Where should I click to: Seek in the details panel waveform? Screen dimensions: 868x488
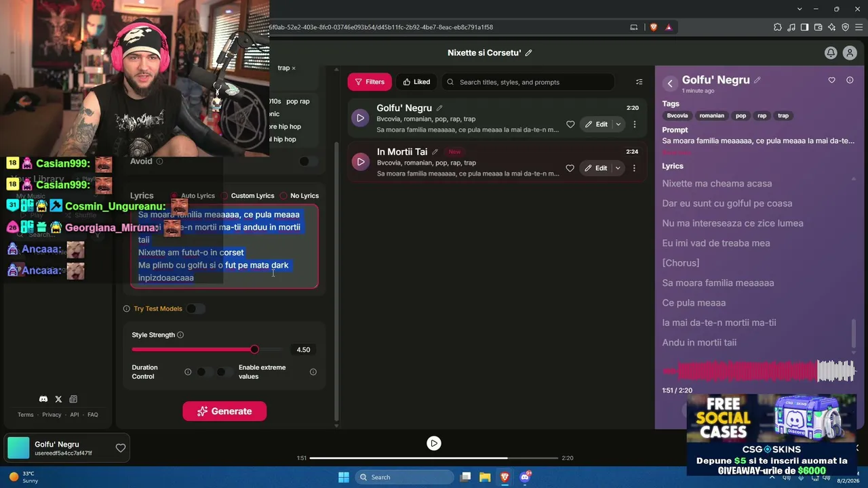coord(759,371)
